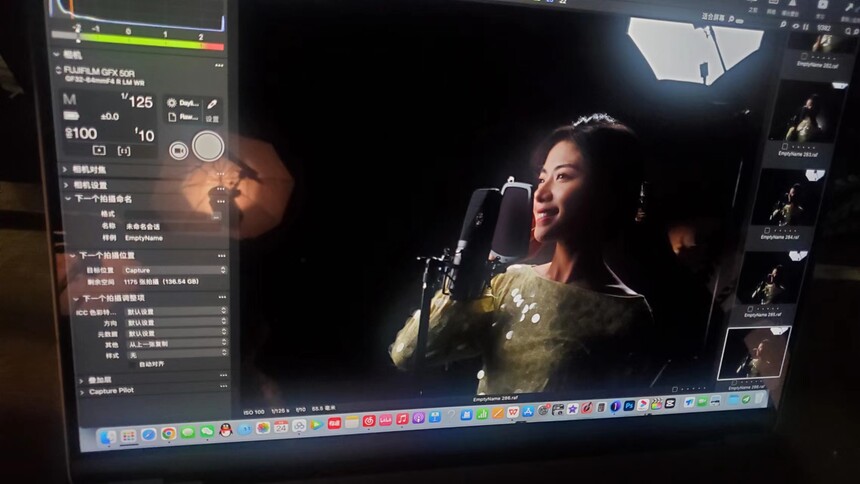Click the f/10 aperture value
Image resolution: width=860 pixels, height=484 pixels.
pos(145,134)
